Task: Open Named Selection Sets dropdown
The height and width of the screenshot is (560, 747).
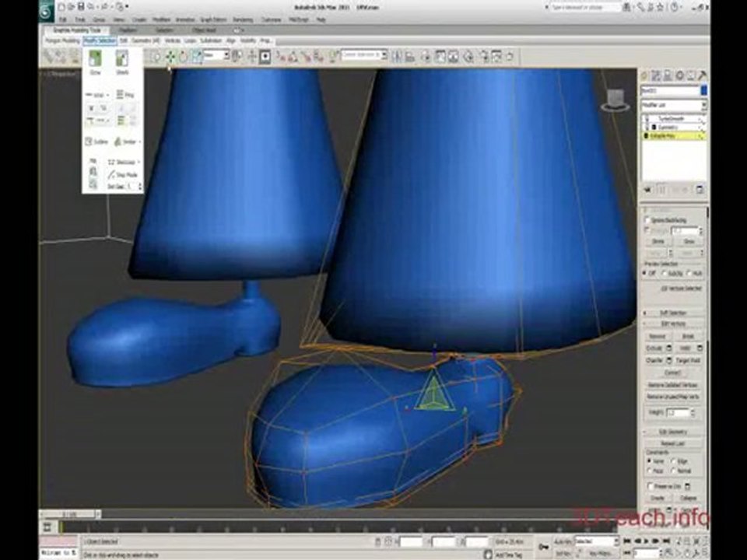Action: pyautogui.click(x=364, y=55)
